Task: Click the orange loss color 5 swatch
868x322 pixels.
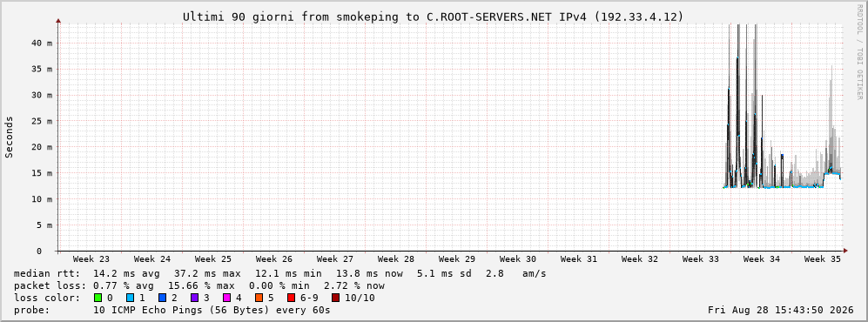Action: (x=259, y=299)
